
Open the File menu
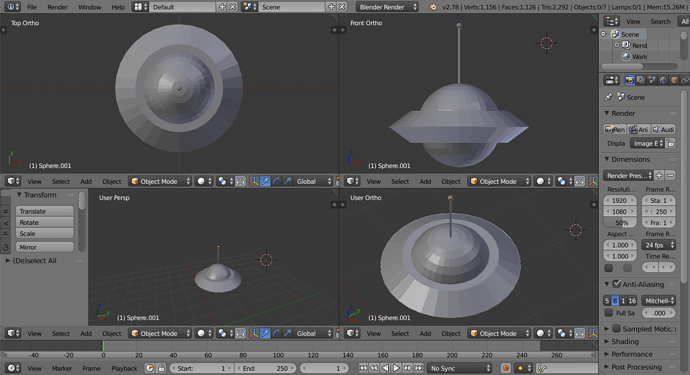32,7
